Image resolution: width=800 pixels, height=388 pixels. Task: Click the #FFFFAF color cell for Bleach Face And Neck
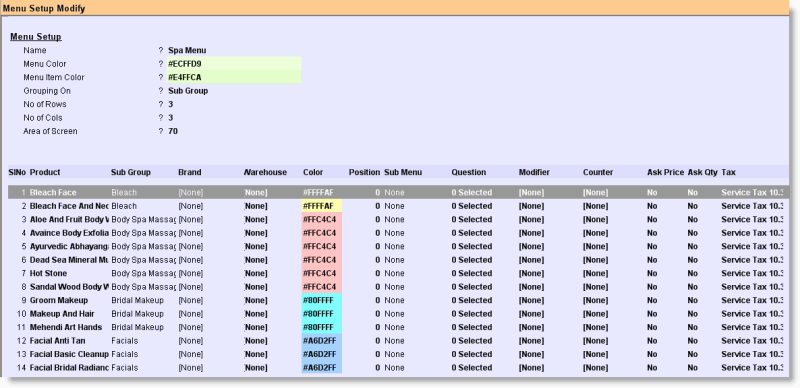[x=321, y=206]
